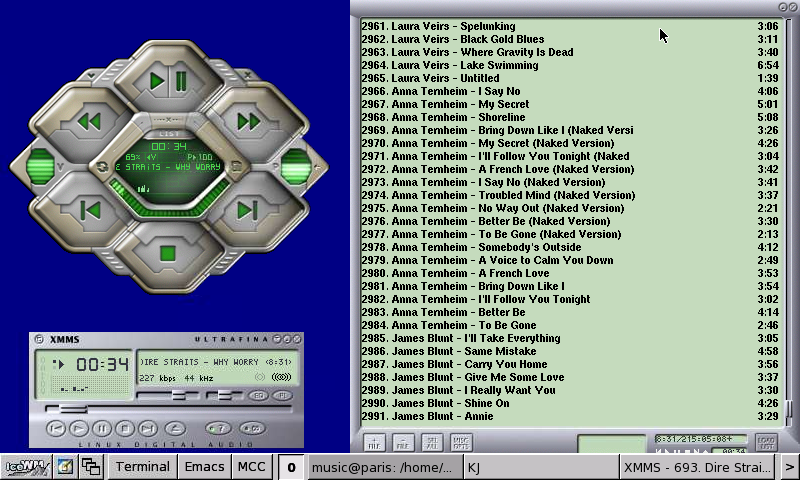Click the XMMS spectrum visualization area
The width and height of the screenshot is (800, 480).
pyautogui.click(x=92, y=386)
